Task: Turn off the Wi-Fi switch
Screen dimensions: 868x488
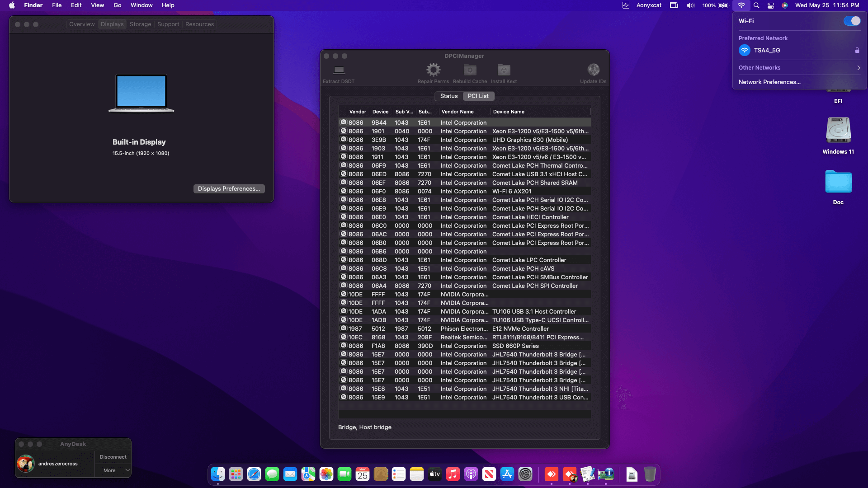Action: coord(852,21)
